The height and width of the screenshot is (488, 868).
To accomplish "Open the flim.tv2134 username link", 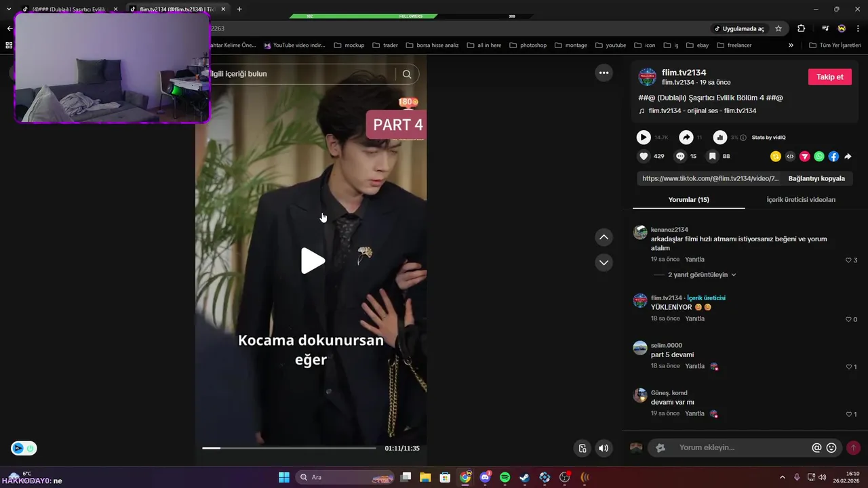I will point(684,73).
